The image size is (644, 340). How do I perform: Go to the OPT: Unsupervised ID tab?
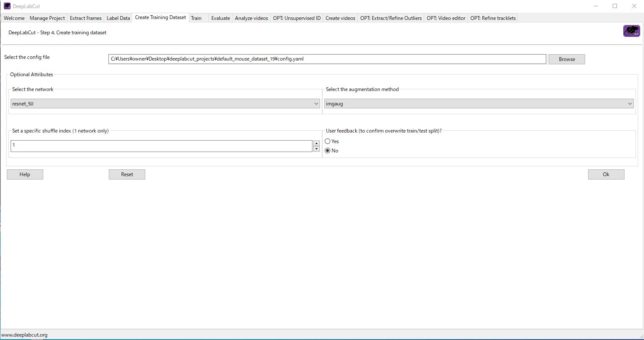click(x=297, y=18)
